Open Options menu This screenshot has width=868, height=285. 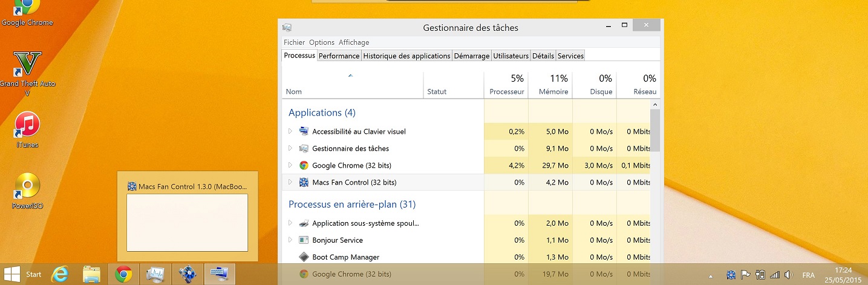(x=322, y=42)
